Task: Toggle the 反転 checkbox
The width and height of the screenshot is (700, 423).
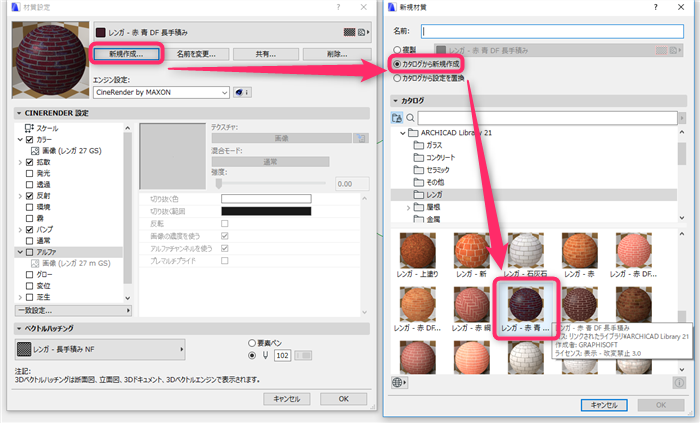Action: [x=225, y=223]
